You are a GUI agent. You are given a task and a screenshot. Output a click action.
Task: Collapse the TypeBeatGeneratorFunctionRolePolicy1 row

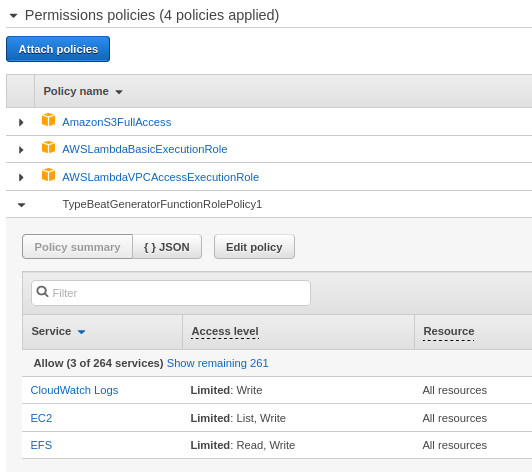(x=21, y=205)
